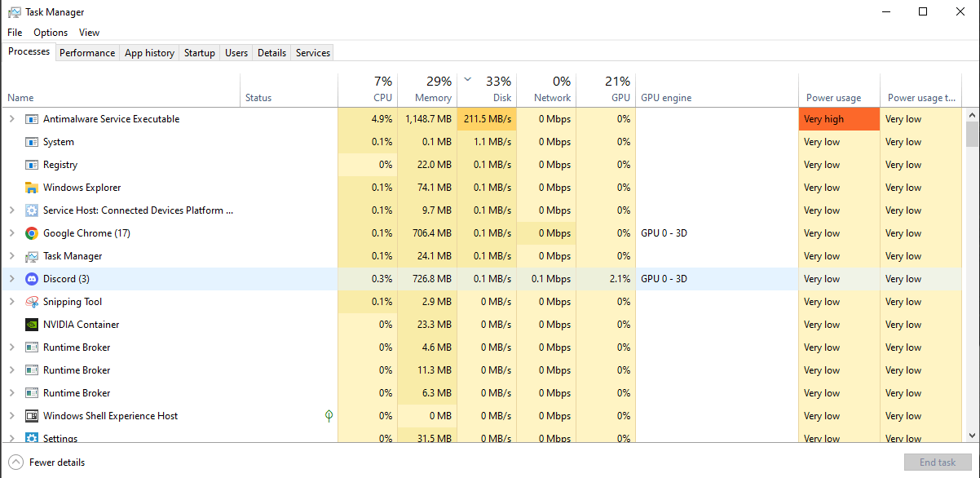This screenshot has height=478, width=980.
Task: Click the Discord app icon
Action: click(31, 278)
